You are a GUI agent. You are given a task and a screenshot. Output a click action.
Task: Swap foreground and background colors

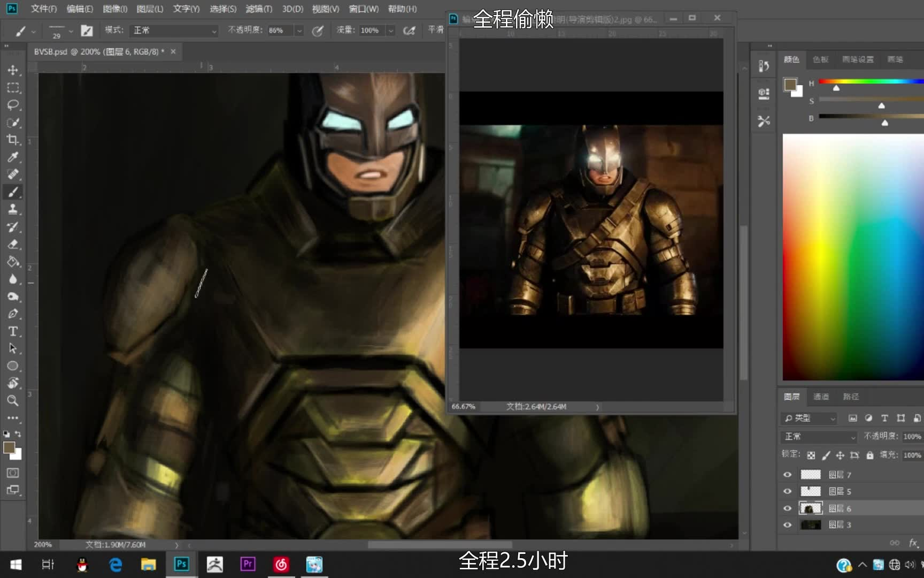click(19, 433)
